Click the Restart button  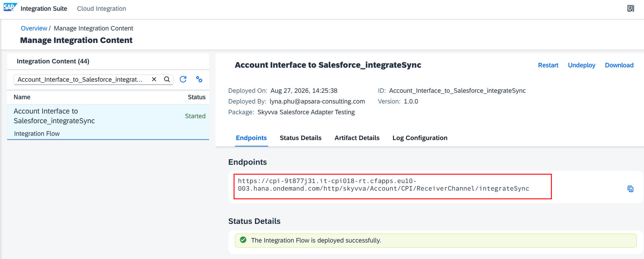tap(548, 65)
